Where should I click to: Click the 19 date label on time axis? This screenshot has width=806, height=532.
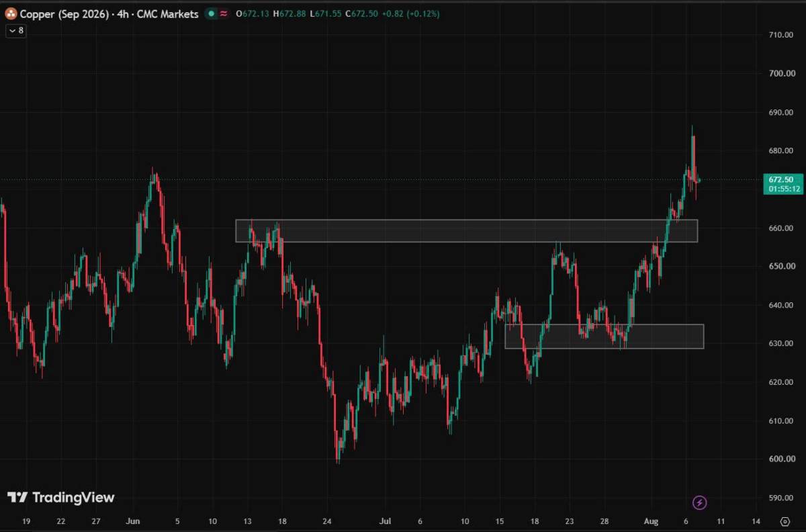point(26,521)
